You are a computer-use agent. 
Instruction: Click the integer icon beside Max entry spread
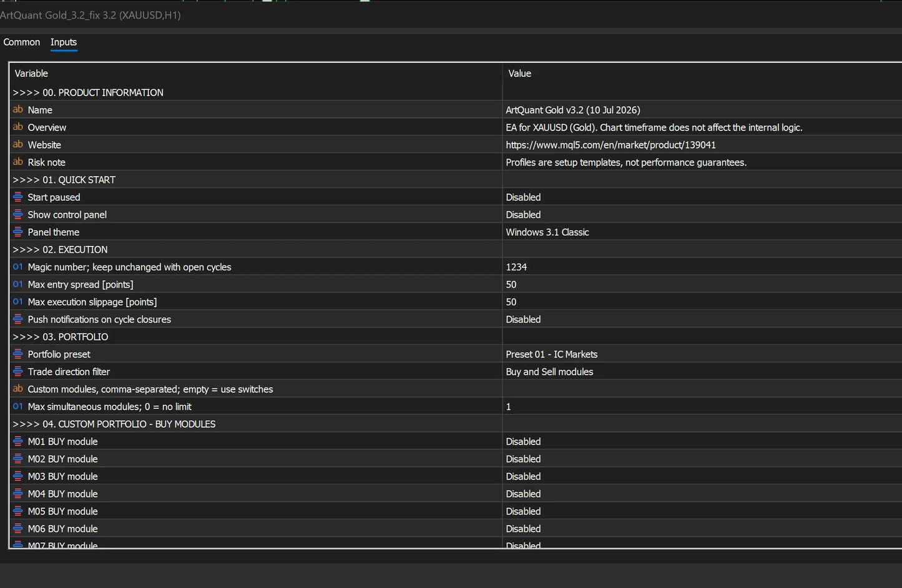tap(17, 284)
